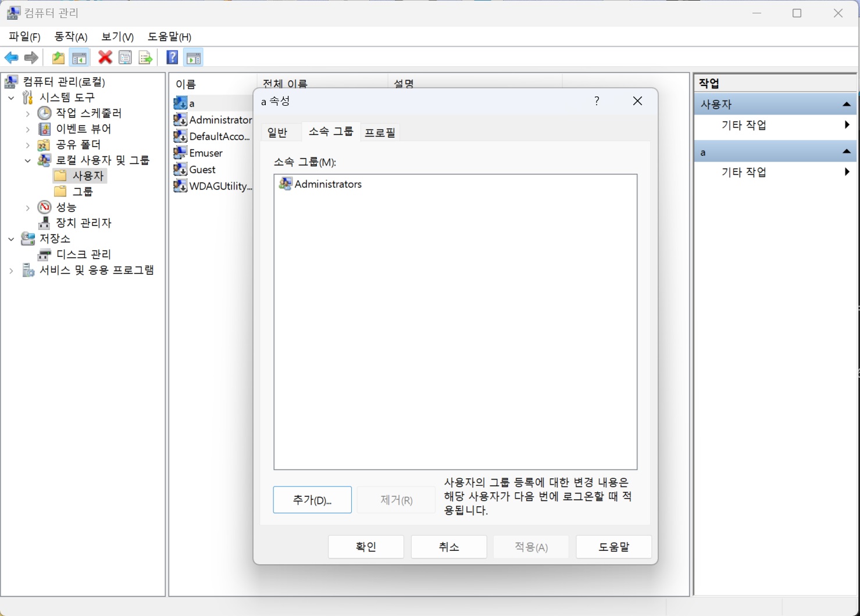
Task: Expand 서비스 및 응용 프로그램 node
Action: (11, 270)
